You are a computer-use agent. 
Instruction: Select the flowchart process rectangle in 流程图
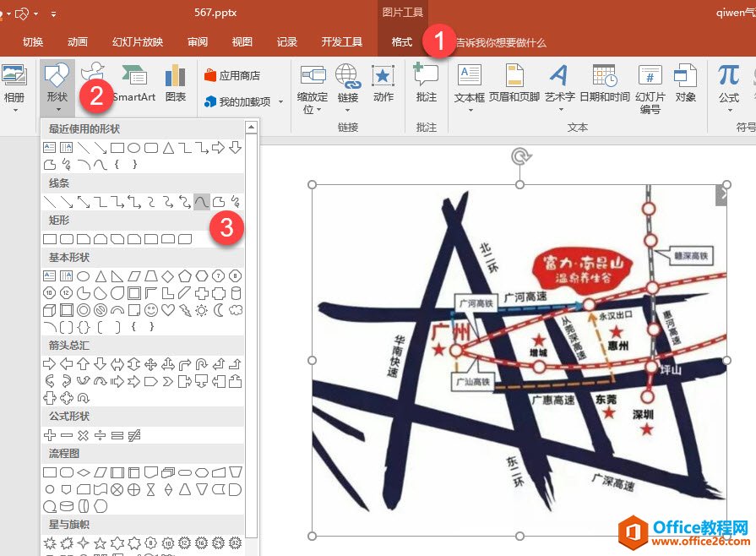(x=50, y=472)
